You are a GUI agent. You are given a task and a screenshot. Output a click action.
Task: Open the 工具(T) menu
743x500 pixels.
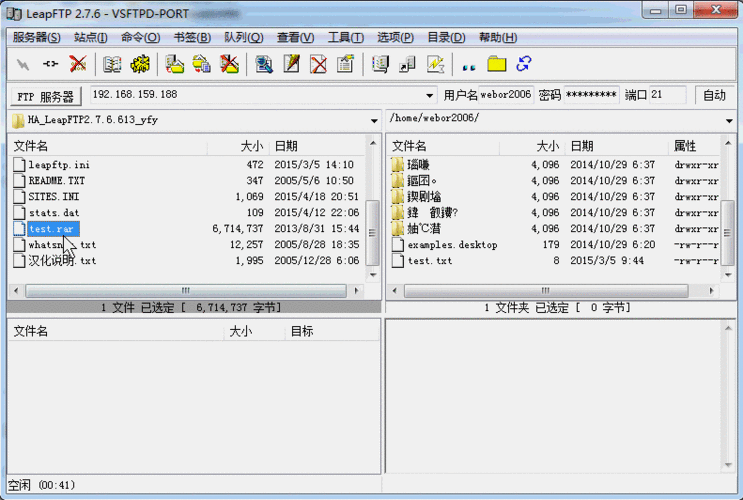coord(346,37)
